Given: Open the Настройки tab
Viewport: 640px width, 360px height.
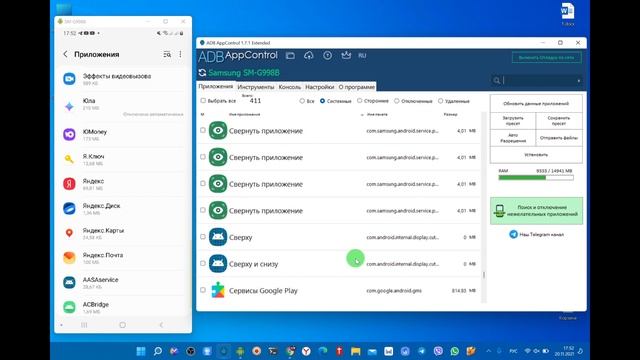Looking at the screenshot, I should pyautogui.click(x=320, y=87).
